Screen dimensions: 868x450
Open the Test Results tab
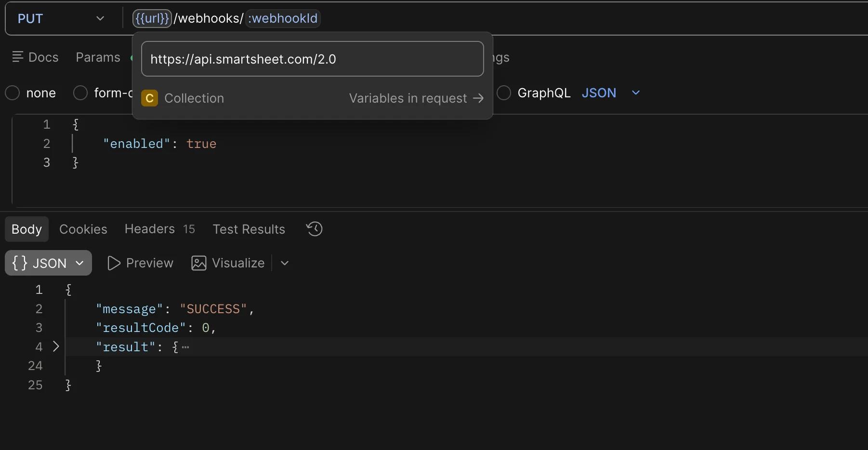tap(249, 229)
